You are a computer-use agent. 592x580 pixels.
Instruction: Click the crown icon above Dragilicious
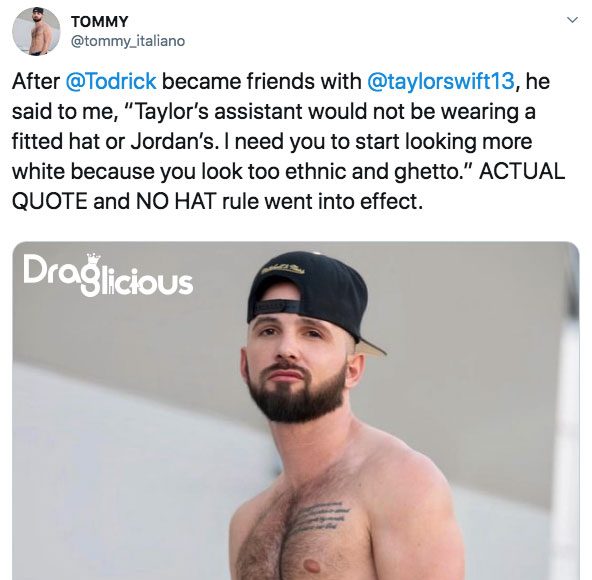pyautogui.click(x=93, y=259)
